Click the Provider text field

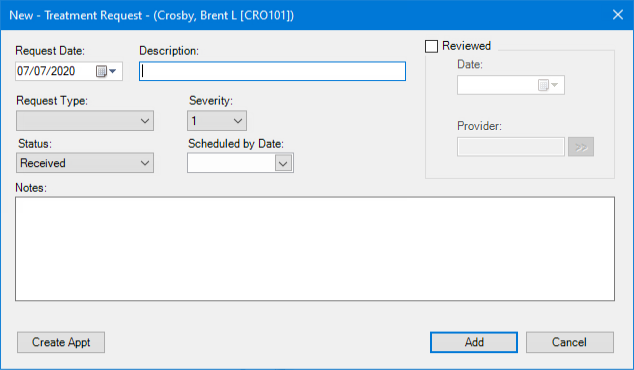pyautogui.click(x=511, y=147)
